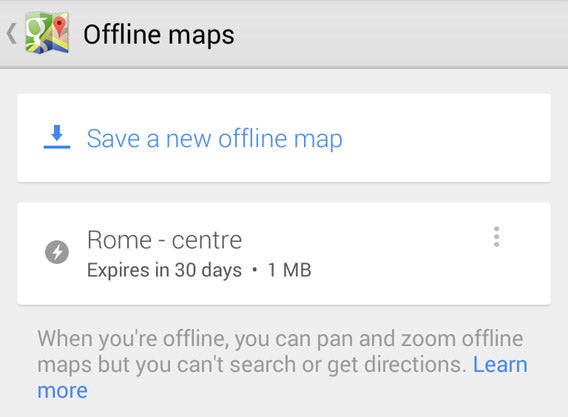This screenshot has width=568, height=417.
Task: Tap the word "more" on last line
Action: point(63,391)
